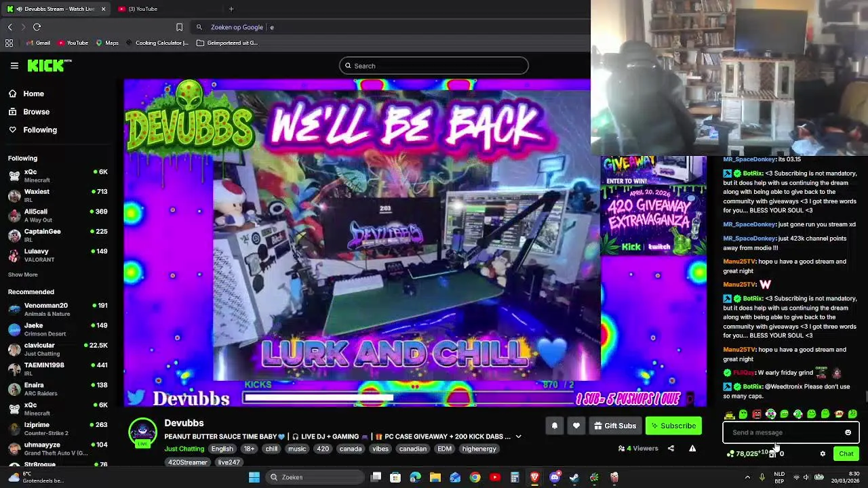Open Lulaavy VALORANT channel
This screenshot has width=868, height=488.
pos(58,255)
